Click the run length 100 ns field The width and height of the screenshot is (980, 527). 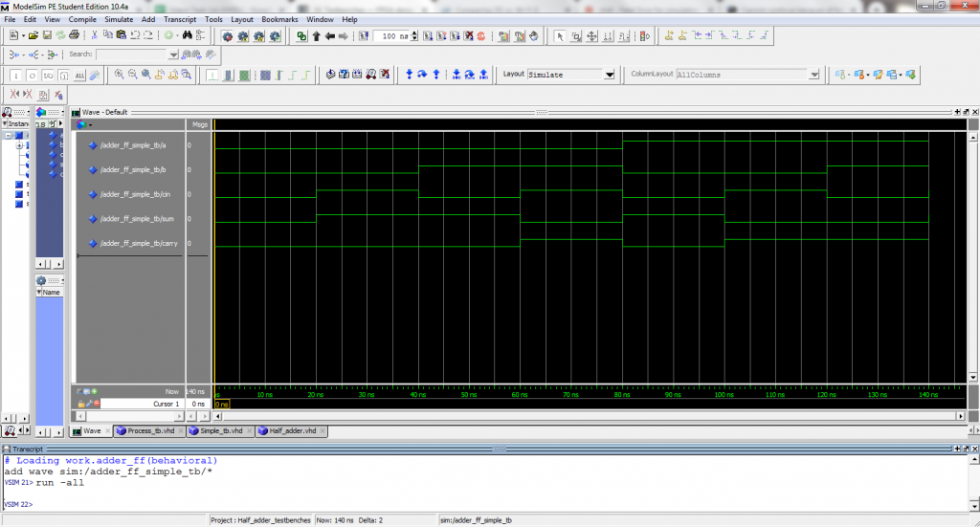coord(391,36)
